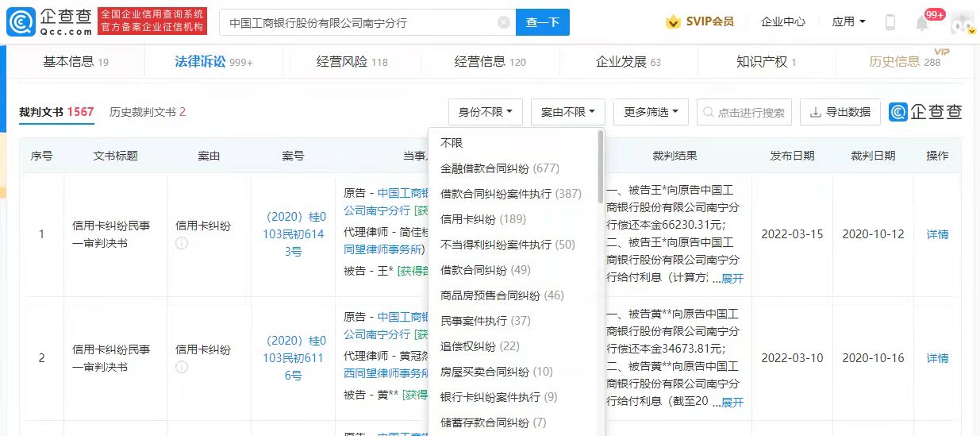Click the Qcc 企查查 logo

(50, 22)
